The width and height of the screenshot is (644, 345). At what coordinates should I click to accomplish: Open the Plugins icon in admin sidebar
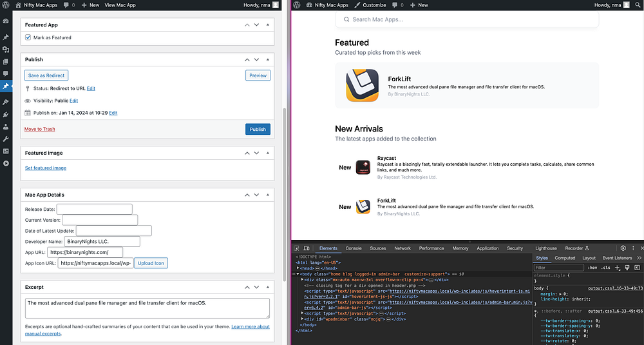[6, 114]
